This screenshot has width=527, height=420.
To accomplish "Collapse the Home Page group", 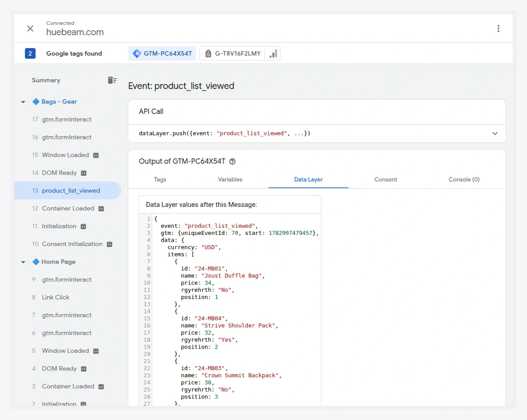I will pos(23,262).
